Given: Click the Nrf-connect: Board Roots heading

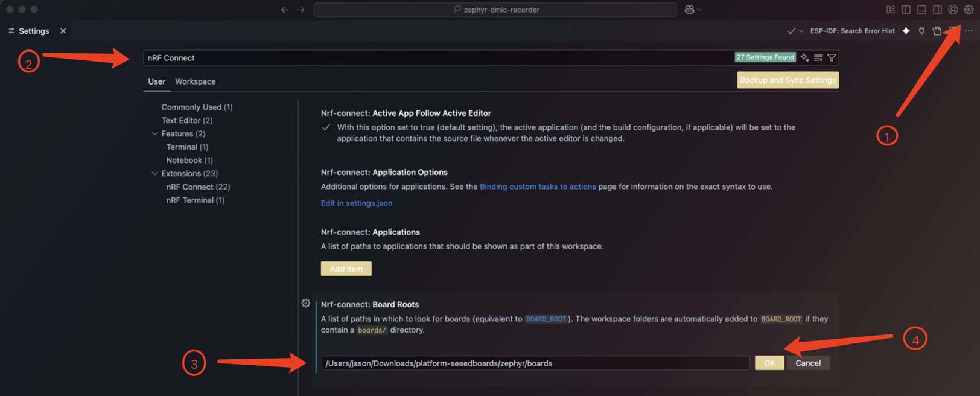Looking at the screenshot, I should coord(370,304).
